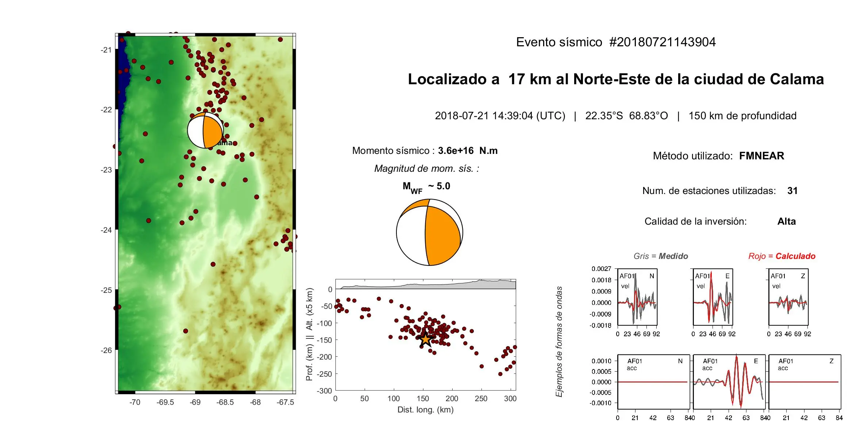Image resolution: width=868 pixels, height=442 pixels.
Task: Click the 'Rojo = Calculado' legend
Action: 781,256
